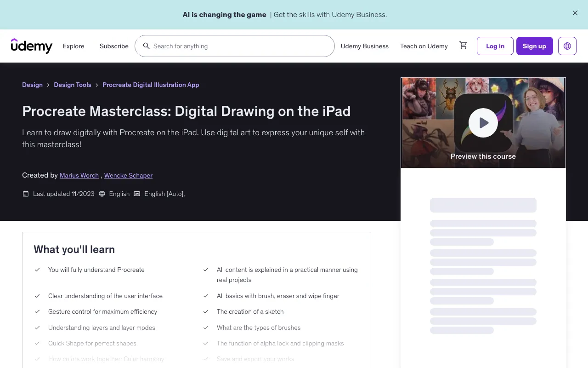Click the last updated calendar icon

pyautogui.click(x=26, y=194)
